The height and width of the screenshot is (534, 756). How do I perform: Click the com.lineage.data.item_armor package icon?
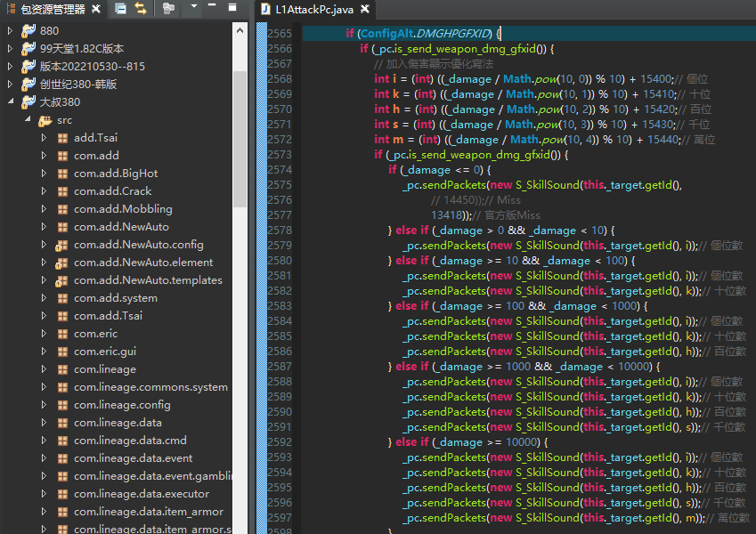tap(62, 513)
